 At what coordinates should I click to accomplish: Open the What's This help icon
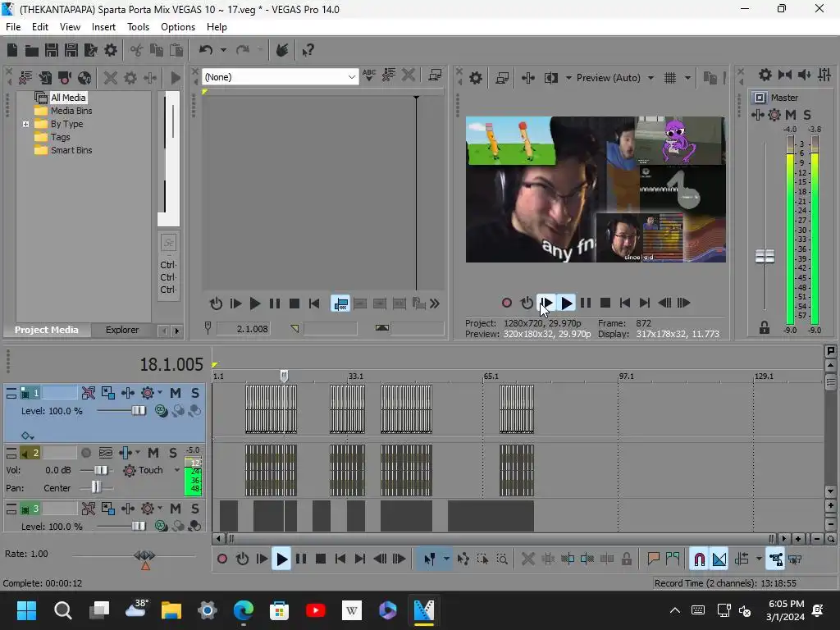pyautogui.click(x=308, y=50)
